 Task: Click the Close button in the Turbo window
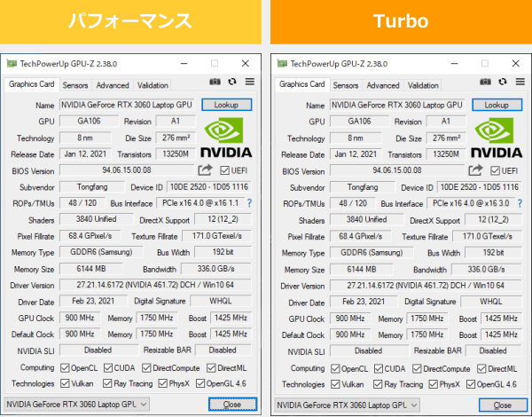[503, 405]
